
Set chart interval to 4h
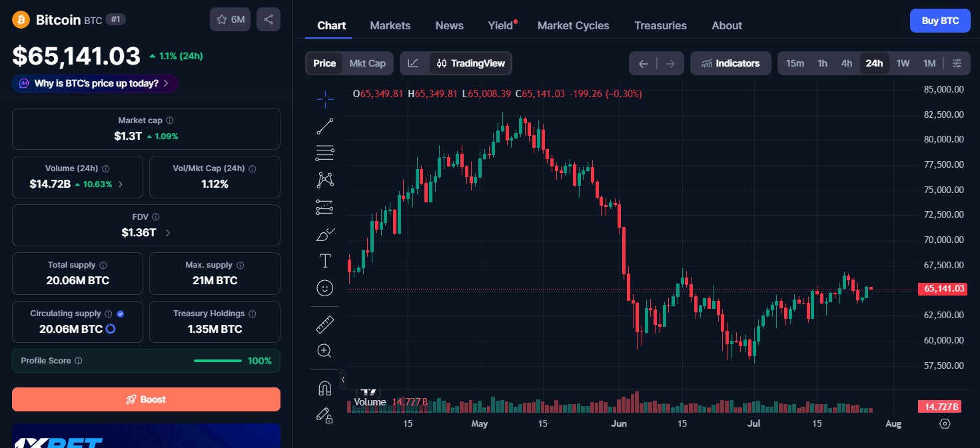pos(847,63)
